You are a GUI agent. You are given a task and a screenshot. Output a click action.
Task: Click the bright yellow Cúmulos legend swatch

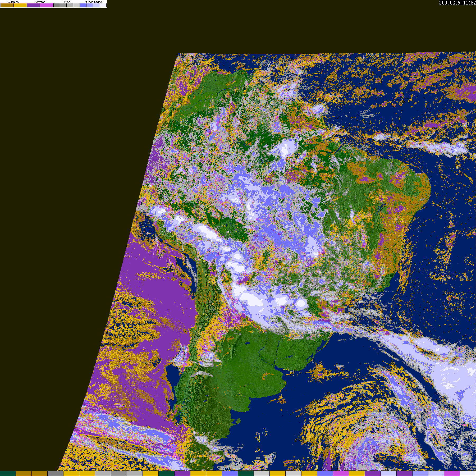coord(20,5)
